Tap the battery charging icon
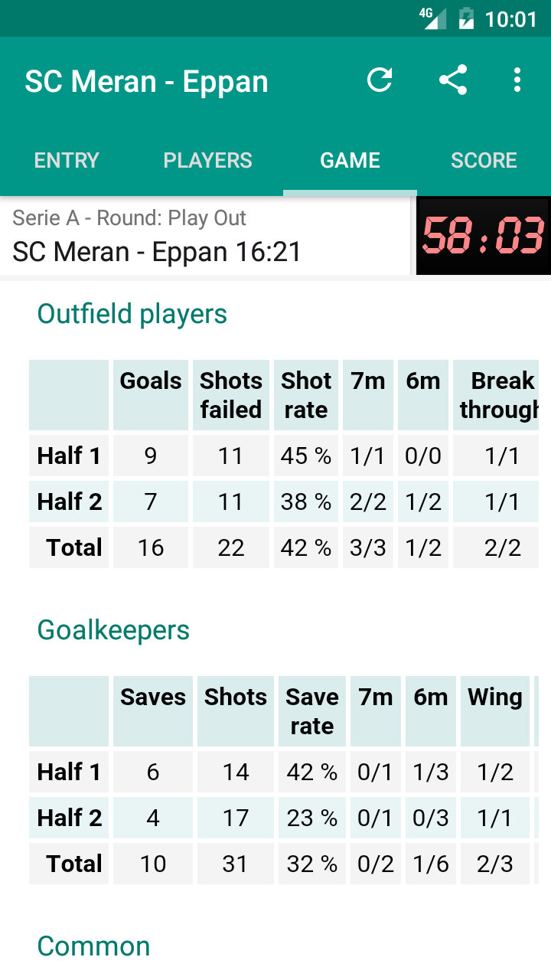551x980 pixels. pos(467,18)
